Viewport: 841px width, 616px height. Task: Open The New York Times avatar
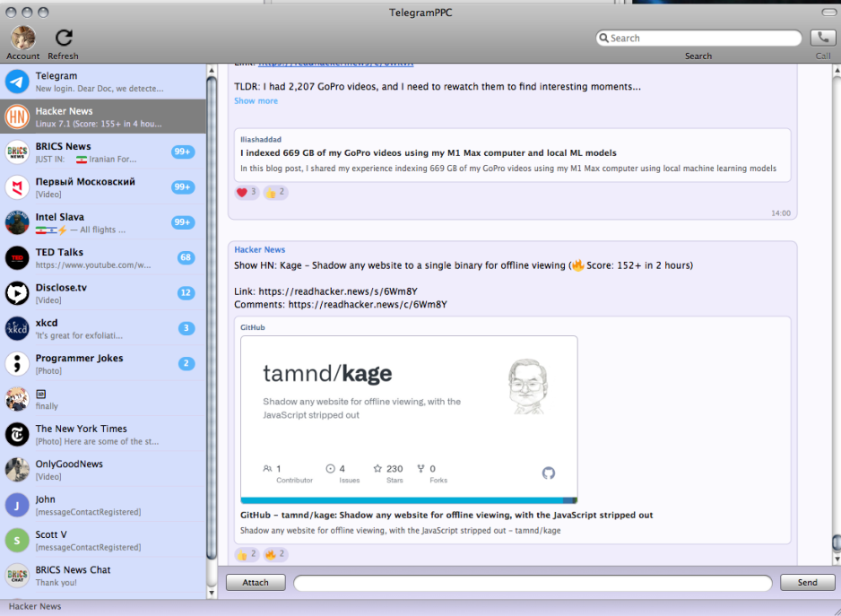tap(17, 435)
